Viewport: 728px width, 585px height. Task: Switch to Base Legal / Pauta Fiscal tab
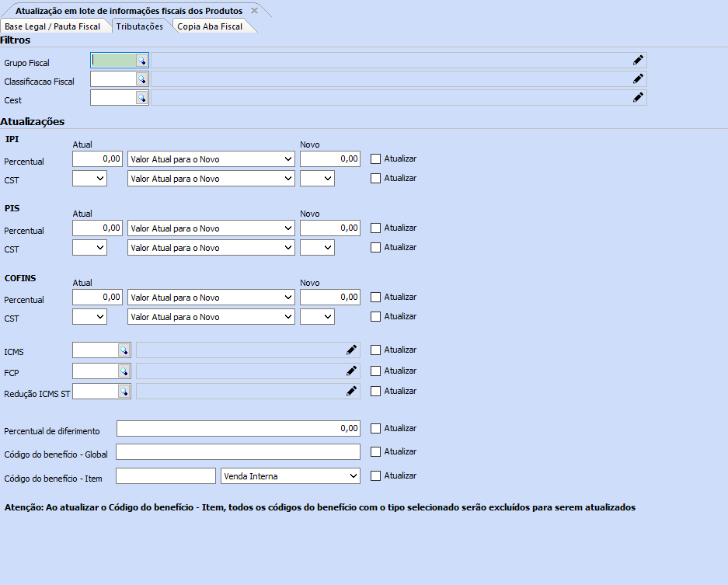click(53, 26)
